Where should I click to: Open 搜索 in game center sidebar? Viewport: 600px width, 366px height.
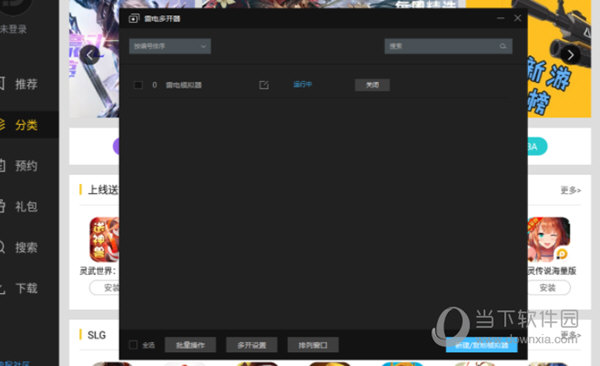click(x=26, y=248)
